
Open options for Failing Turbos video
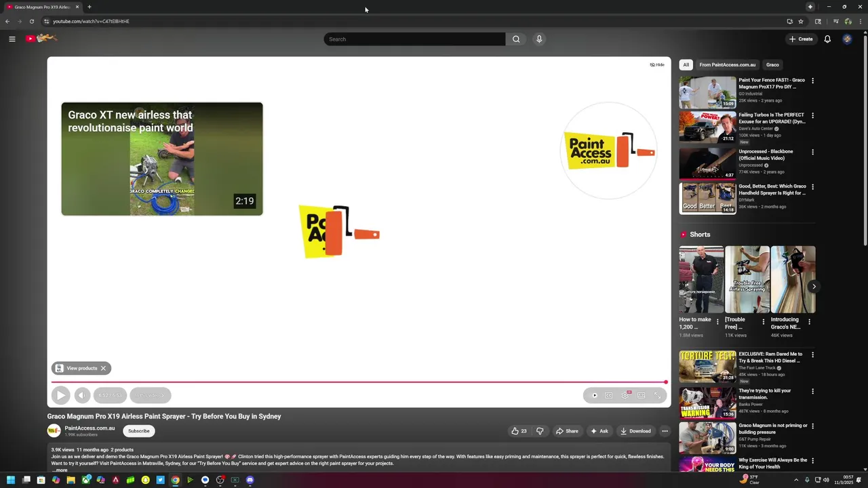[812, 116]
